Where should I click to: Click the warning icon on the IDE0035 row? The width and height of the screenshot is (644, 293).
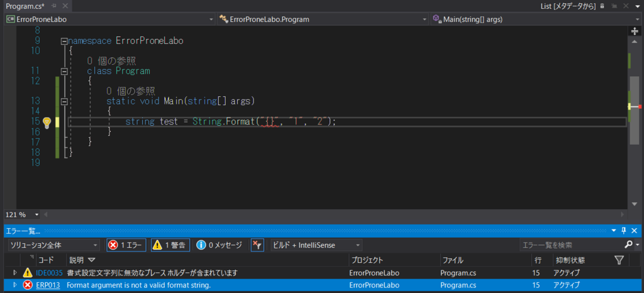tap(28, 272)
